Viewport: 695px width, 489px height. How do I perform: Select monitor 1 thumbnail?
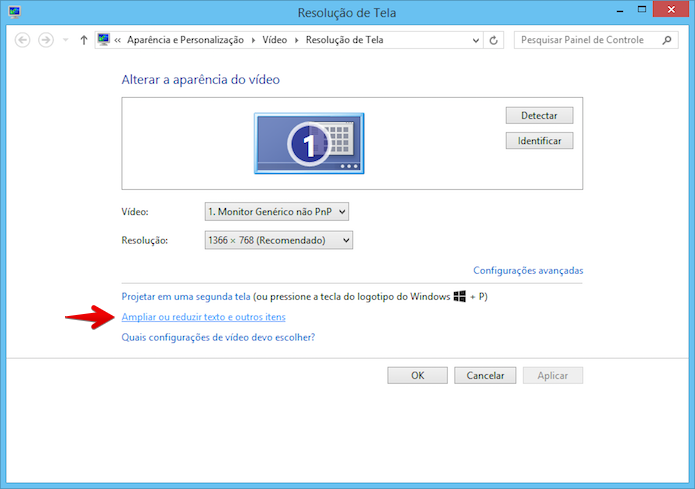(309, 143)
